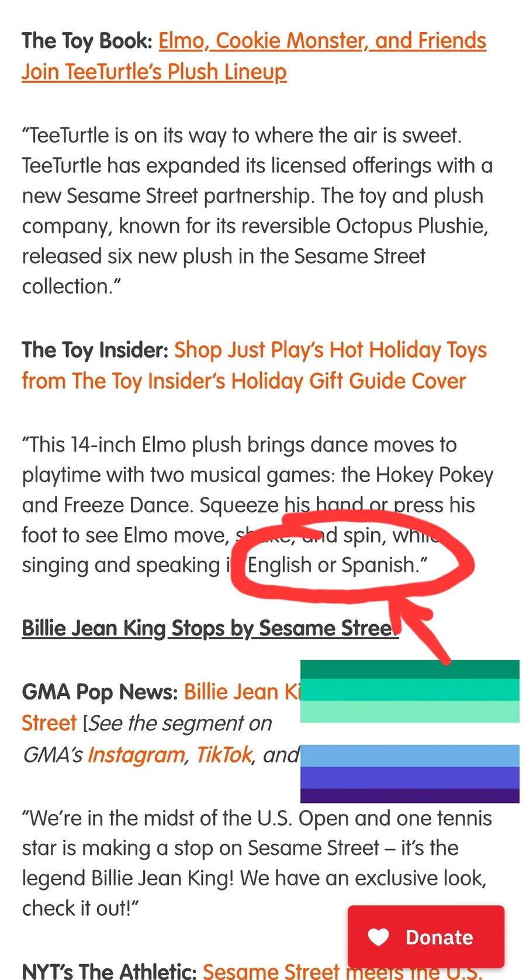
Task: Click the heart icon on Donate button
Action: click(378, 937)
